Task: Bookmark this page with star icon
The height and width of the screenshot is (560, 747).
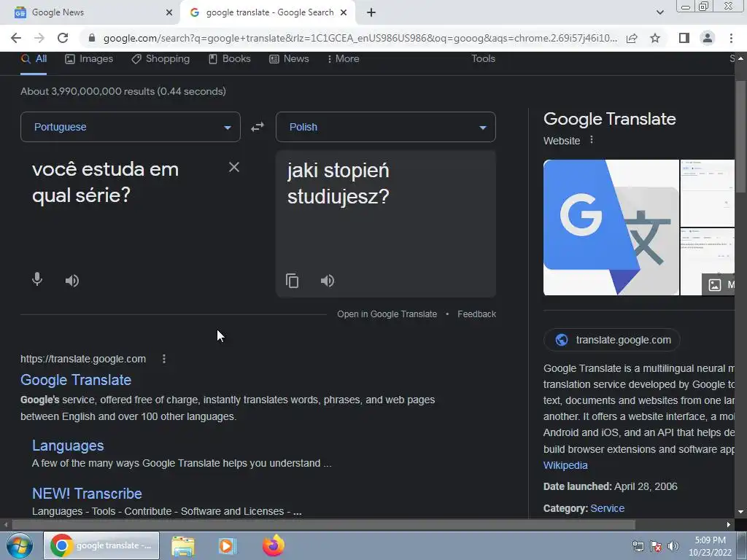Action: click(x=656, y=38)
